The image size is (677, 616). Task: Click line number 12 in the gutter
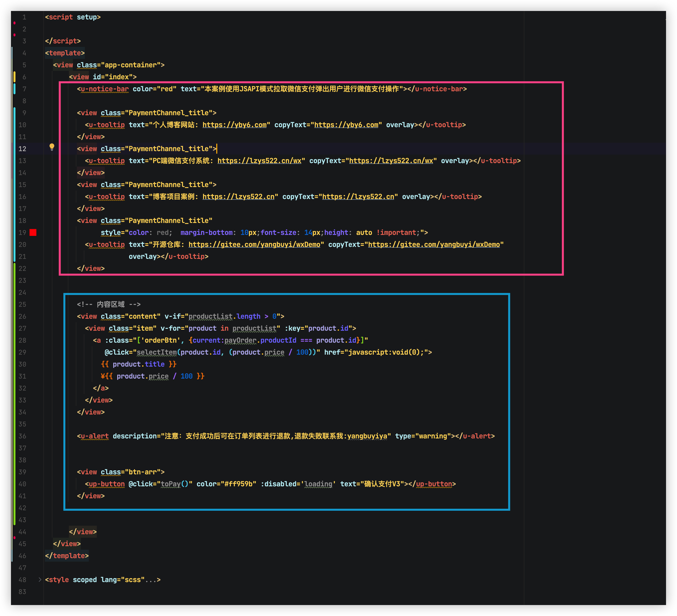tap(22, 149)
